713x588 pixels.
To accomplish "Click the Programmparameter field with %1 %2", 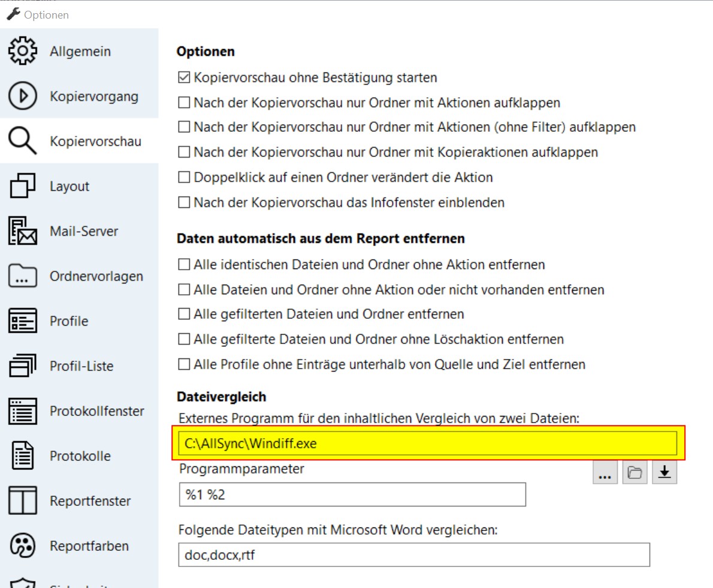I will 352,495.
